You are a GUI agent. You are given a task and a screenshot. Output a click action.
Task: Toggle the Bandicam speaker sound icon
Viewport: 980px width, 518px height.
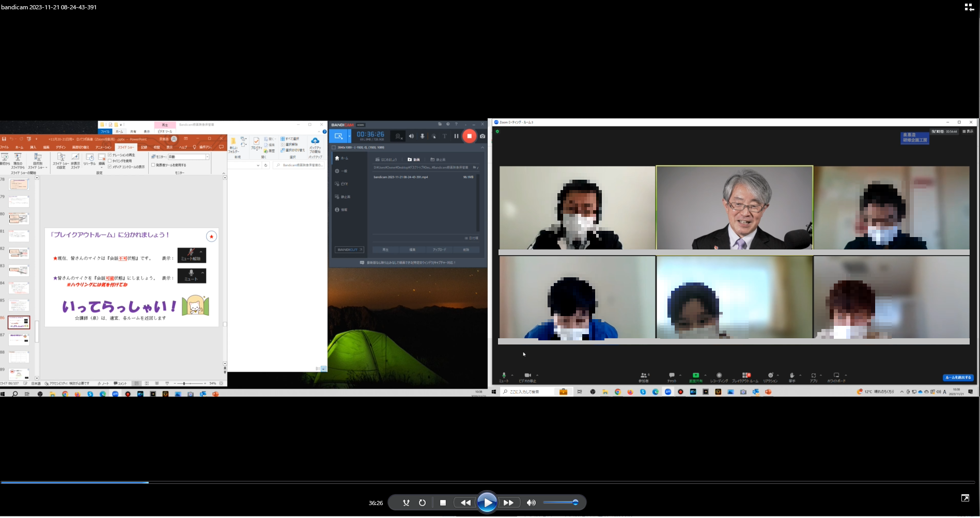pyautogui.click(x=411, y=136)
